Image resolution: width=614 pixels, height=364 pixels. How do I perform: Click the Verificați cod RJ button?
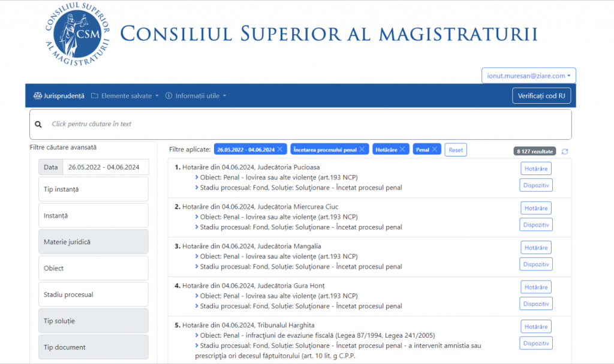point(541,95)
